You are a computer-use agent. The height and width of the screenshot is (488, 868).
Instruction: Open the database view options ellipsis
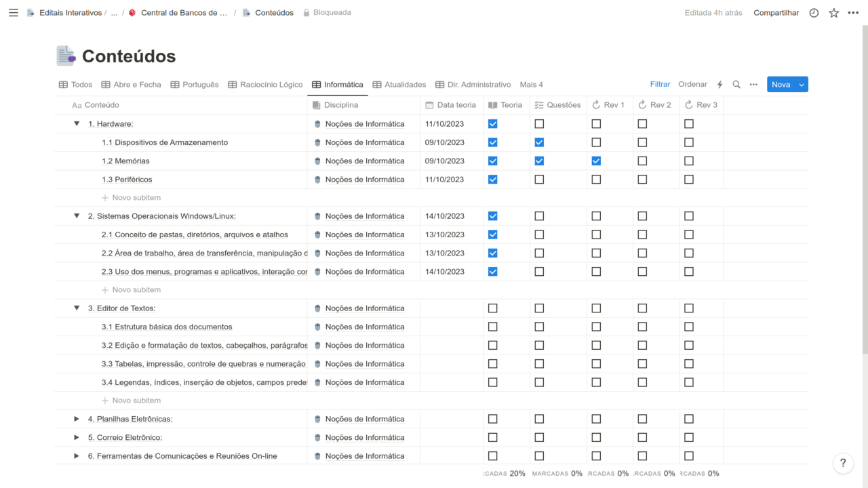(753, 85)
